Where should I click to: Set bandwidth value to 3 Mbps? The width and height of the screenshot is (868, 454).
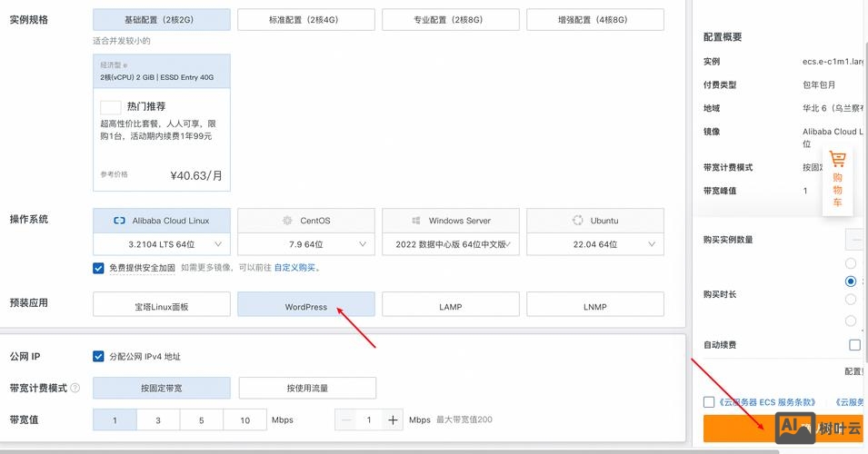158,419
